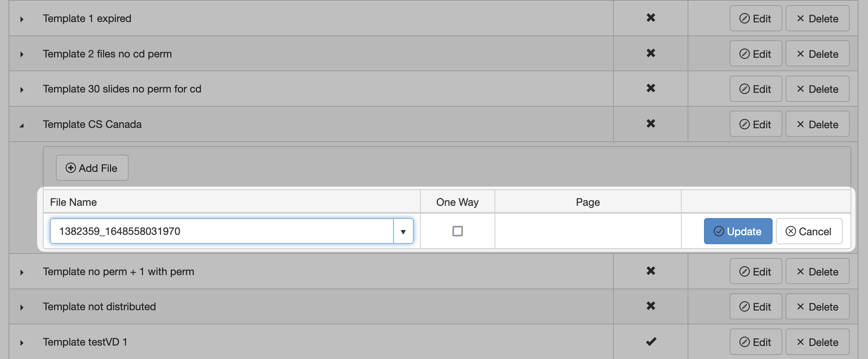Click the Page column header
This screenshot has height=359, width=868.
[x=588, y=202]
